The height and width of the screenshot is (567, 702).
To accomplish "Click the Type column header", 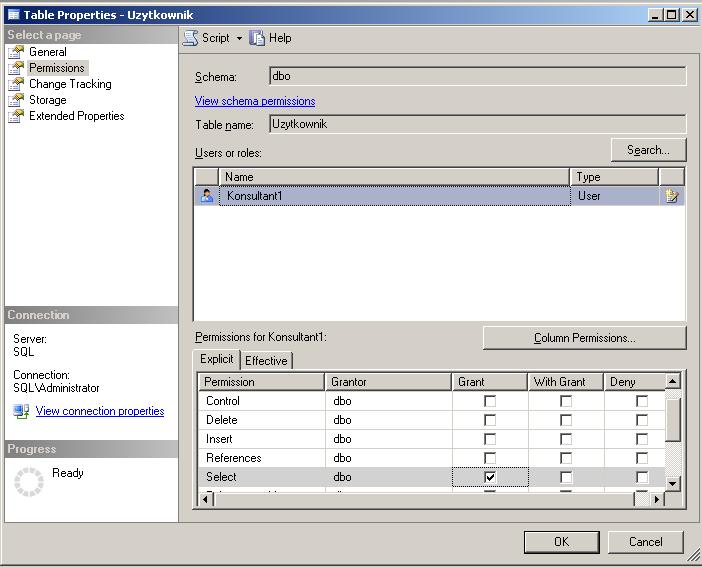I will [614, 177].
